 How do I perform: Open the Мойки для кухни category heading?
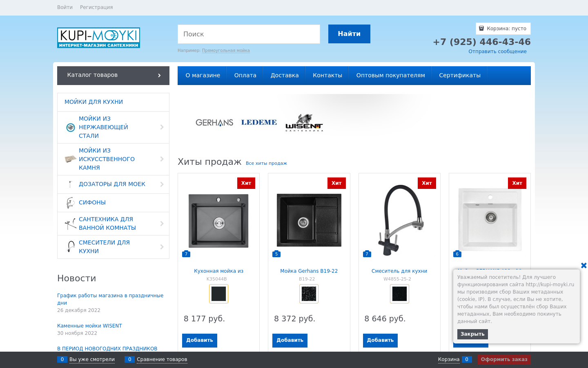94,102
